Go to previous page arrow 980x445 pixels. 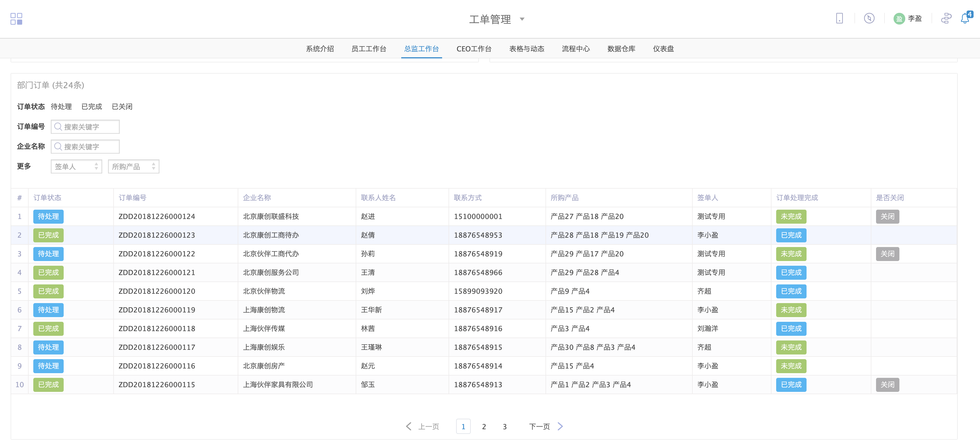coord(408,426)
